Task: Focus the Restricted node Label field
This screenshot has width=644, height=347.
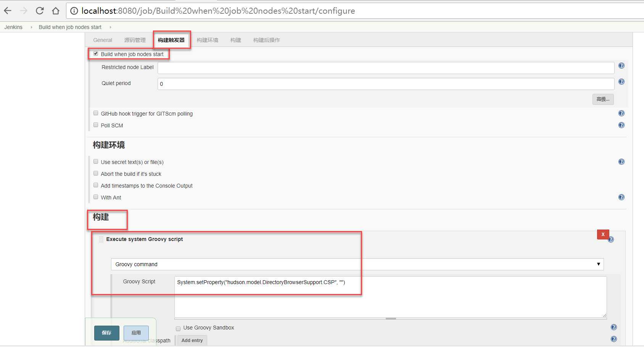Action: [386, 68]
